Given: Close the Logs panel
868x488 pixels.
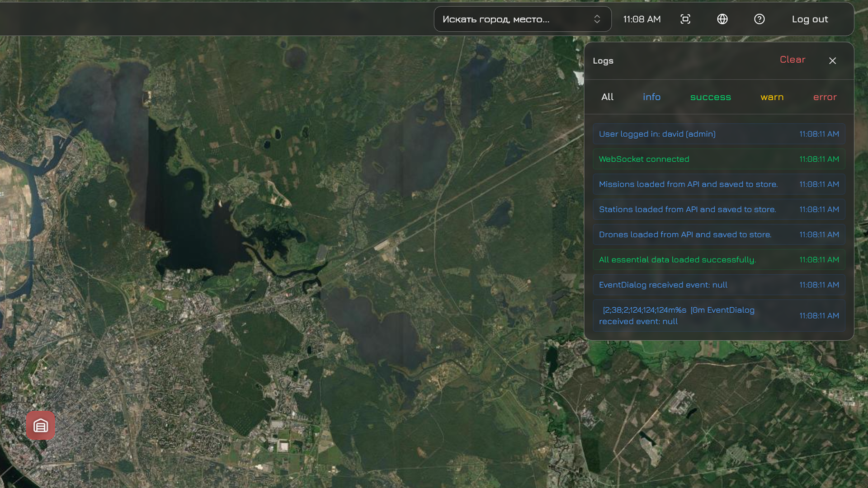Looking at the screenshot, I should pos(832,61).
